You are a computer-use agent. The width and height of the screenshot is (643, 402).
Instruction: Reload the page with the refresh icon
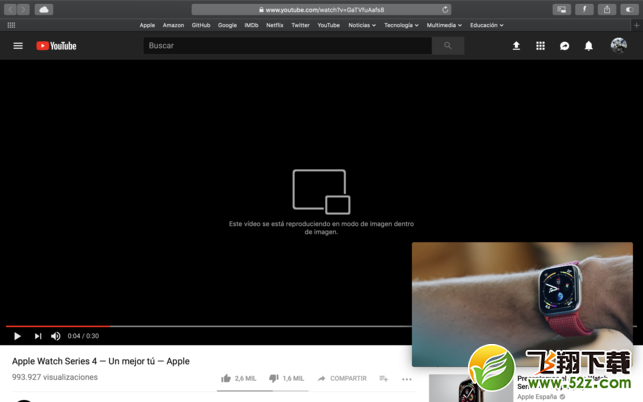tap(445, 9)
